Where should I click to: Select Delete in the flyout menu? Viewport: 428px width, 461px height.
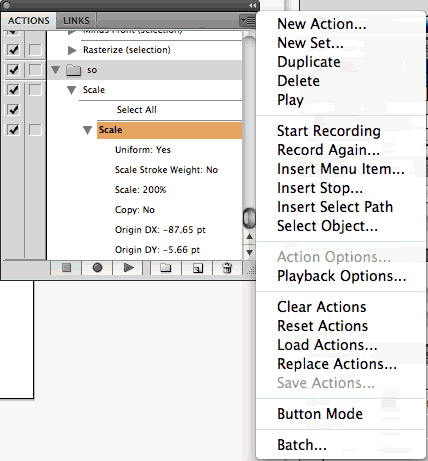tap(298, 81)
